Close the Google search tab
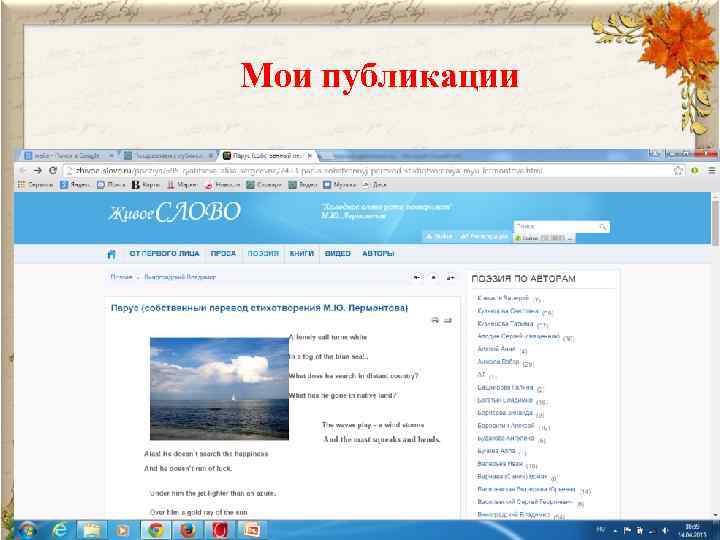The width and height of the screenshot is (720, 540). (x=111, y=156)
